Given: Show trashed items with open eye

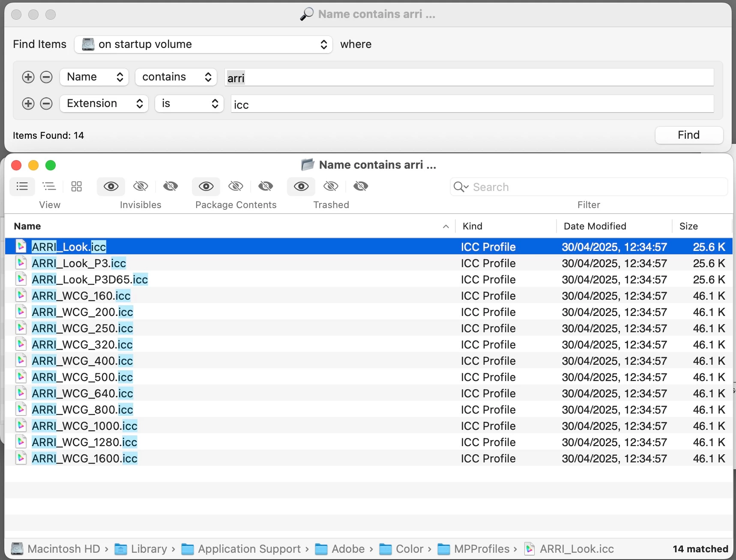Looking at the screenshot, I should click(x=301, y=186).
